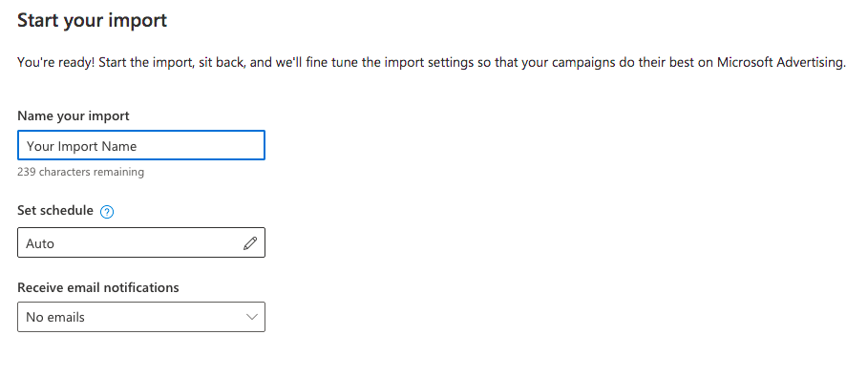
Task: Place cursor after "Your Import Name" text
Action: coord(138,146)
